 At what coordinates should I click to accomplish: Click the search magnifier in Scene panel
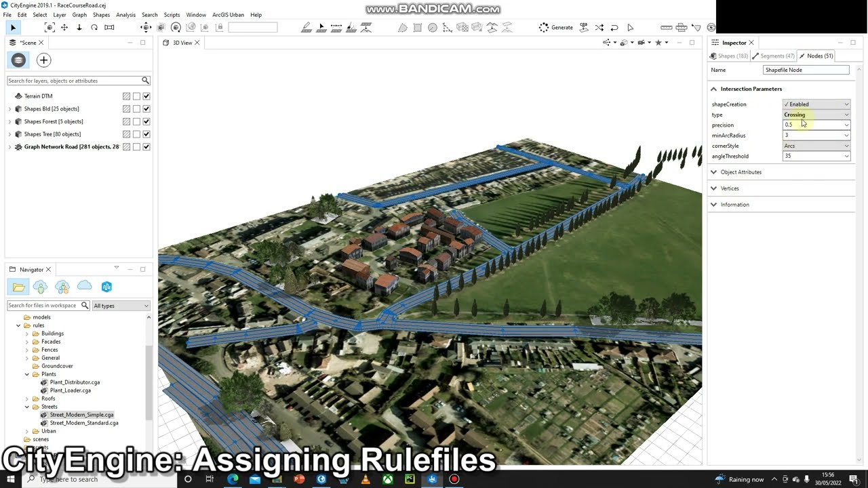click(145, 81)
